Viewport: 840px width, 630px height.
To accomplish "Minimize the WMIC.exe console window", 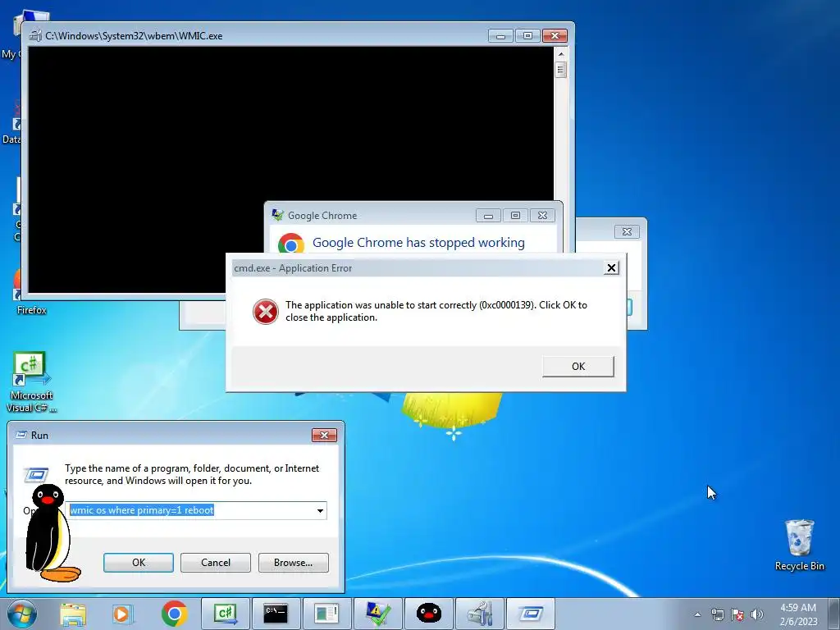I will (500, 36).
